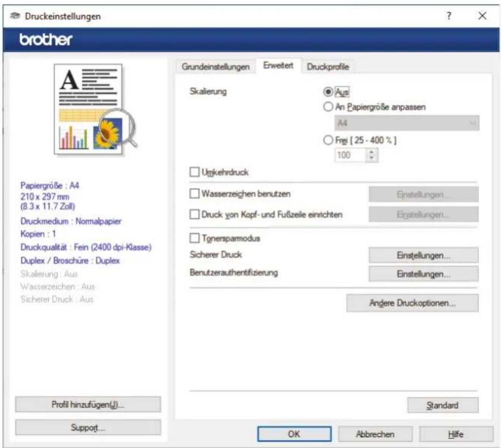Select Frei 25-400% scaling option
501x448 pixels.
(328, 140)
